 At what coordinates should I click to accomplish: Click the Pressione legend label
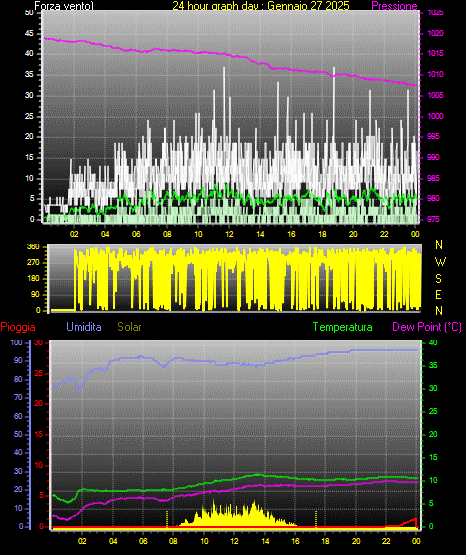pyautogui.click(x=394, y=6)
